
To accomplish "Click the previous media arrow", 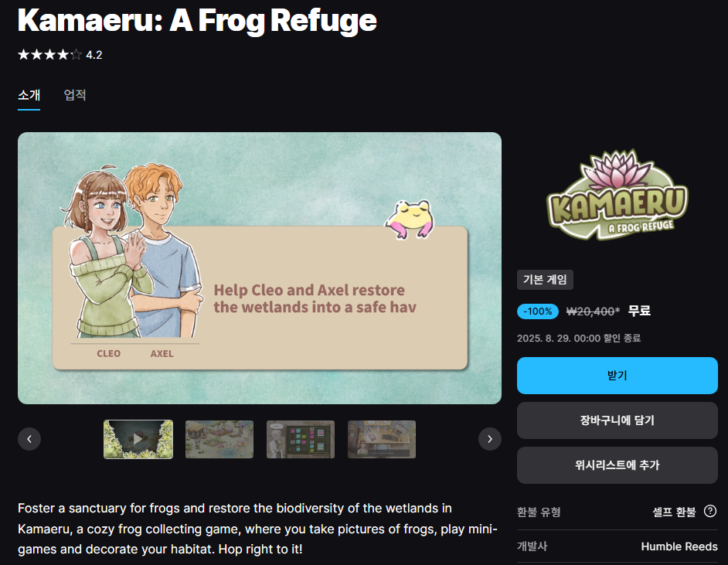I will coord(29,439).
